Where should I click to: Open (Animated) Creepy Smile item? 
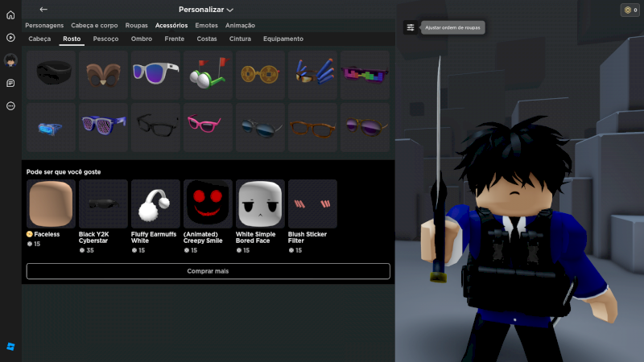coord(208,204)
